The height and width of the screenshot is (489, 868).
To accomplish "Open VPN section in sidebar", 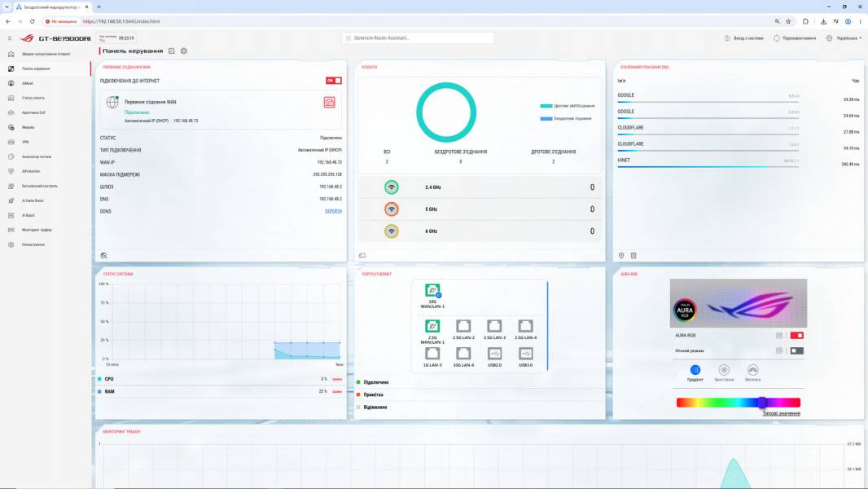I will pos(25,142).
